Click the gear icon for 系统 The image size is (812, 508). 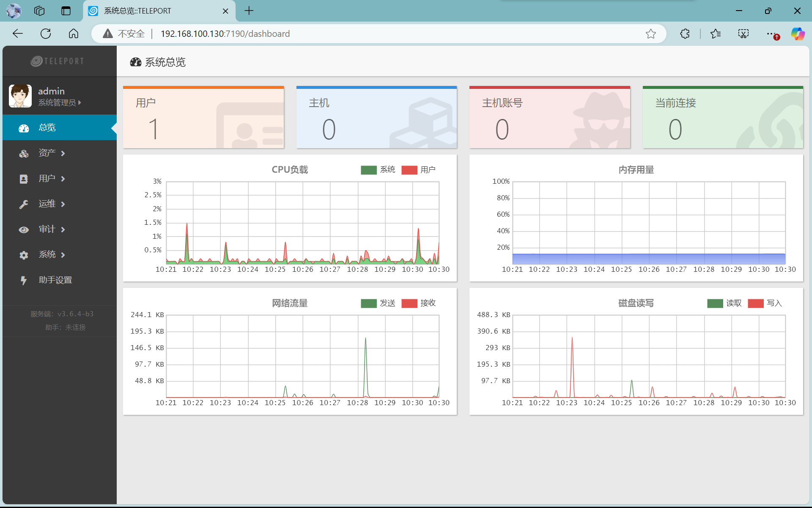(x=24, y=255)
